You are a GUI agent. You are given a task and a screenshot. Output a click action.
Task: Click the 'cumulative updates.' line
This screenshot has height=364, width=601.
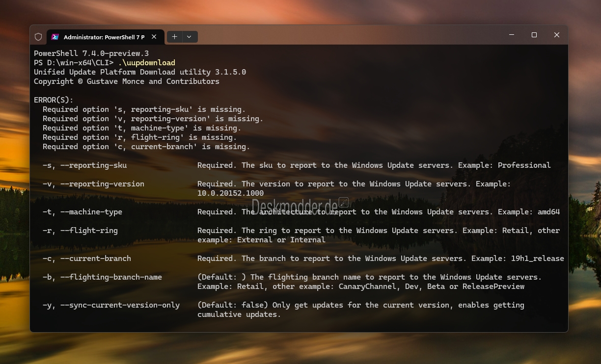[x=239, y=314]
